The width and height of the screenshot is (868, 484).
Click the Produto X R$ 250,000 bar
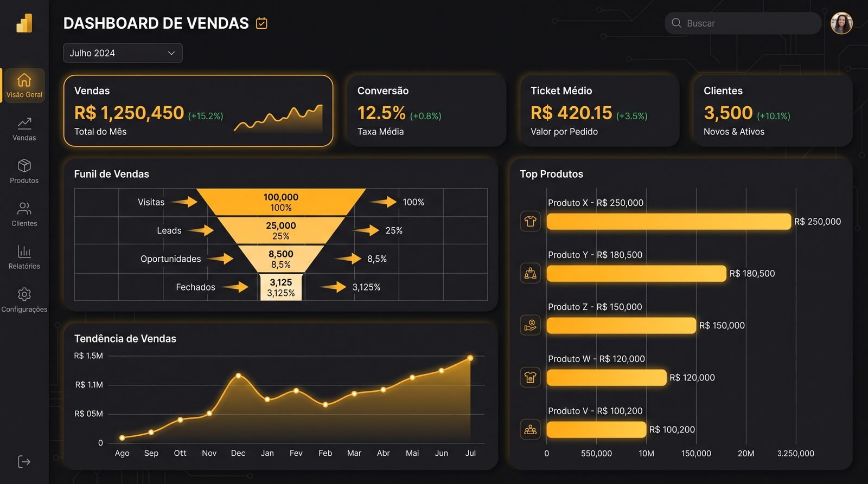click(669, 221)
